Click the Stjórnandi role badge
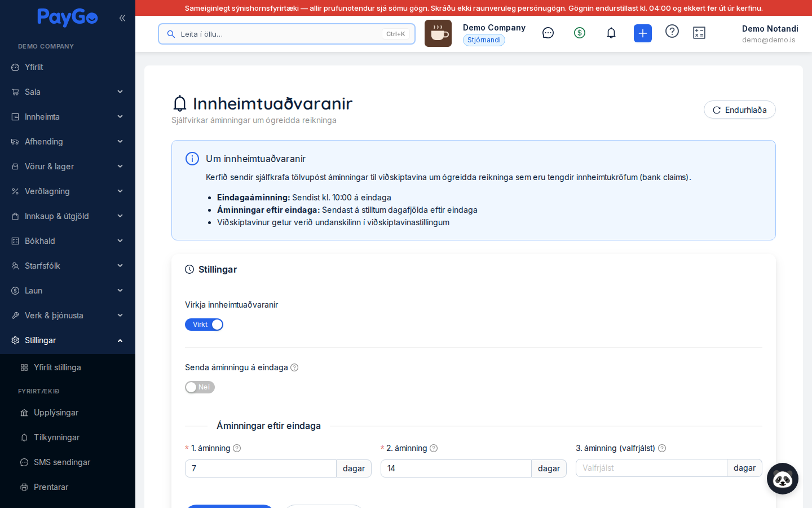Viewport: 812px width, 508px height. 484,40
